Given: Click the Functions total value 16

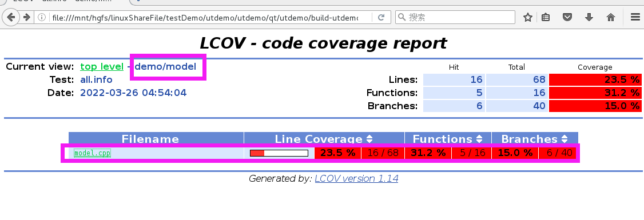Looking at the screenshot, I should point(516,93).
